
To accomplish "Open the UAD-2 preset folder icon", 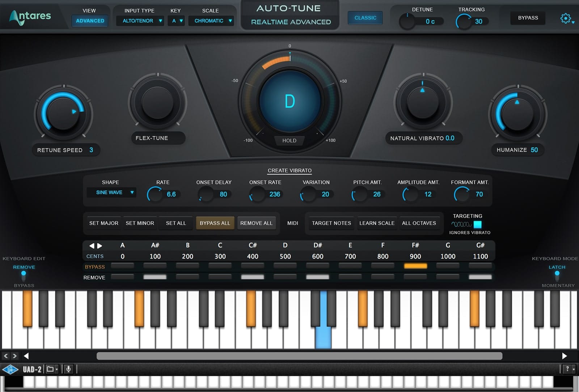I will coord(51,369).
